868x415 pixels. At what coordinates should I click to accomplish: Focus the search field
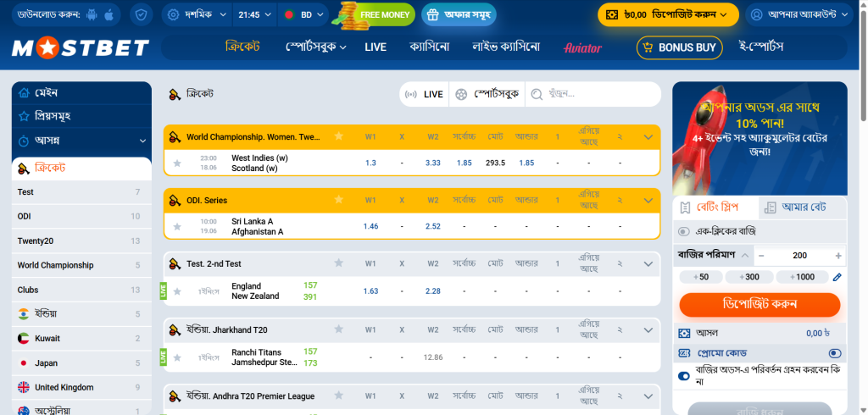click(x=593, y=94)
